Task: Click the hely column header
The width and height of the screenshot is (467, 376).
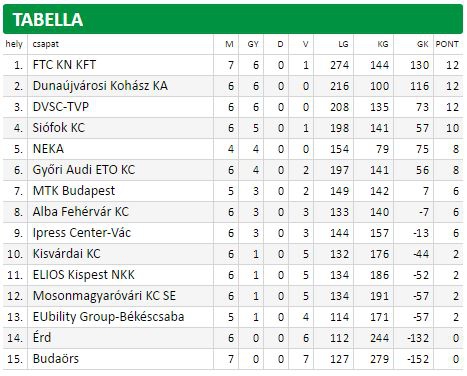Action: pos(14,44)
